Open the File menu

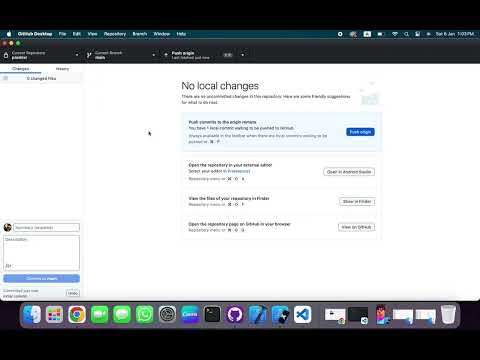pos(62,34)
